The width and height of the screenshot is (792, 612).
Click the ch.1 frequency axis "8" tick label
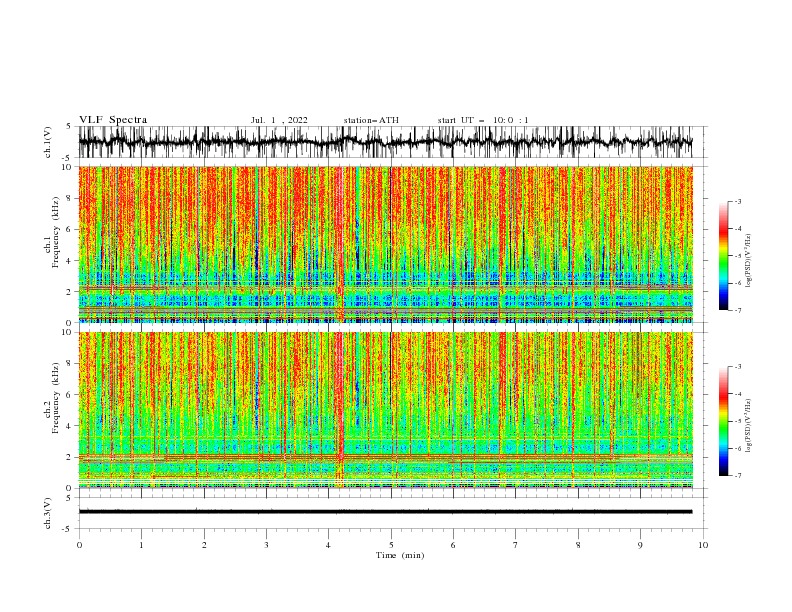pyautogui.click(x=71, y=198)
